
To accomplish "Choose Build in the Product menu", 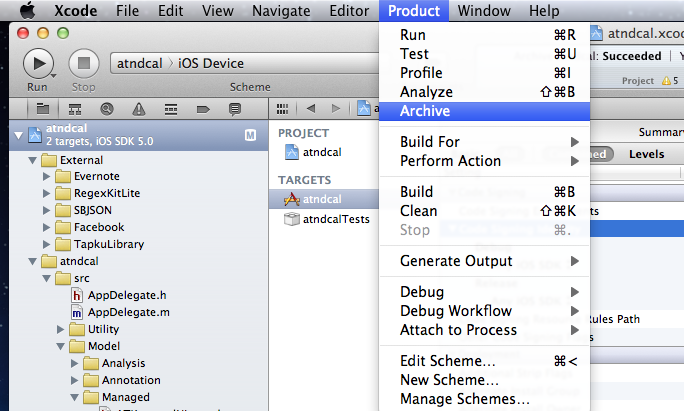I will click(x=484, y=192).
